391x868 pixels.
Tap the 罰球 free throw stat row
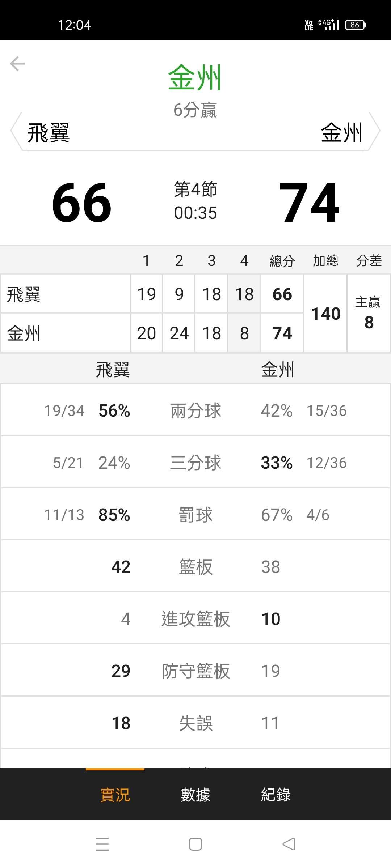point(195,514)
